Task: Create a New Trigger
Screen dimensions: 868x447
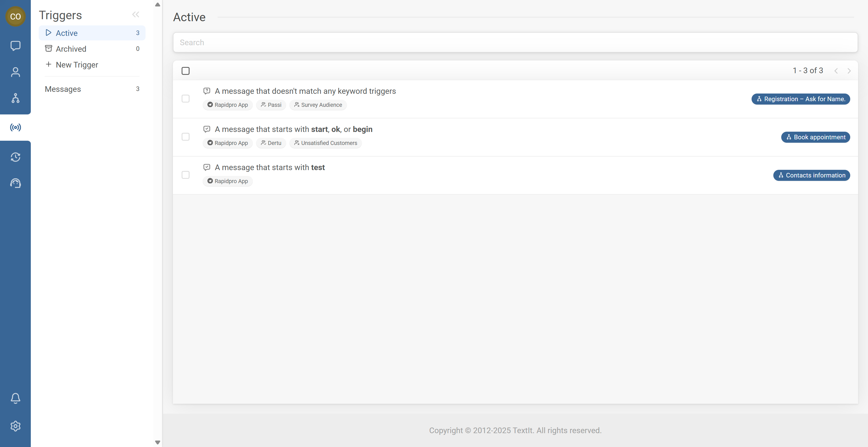Action: point(77,65)
